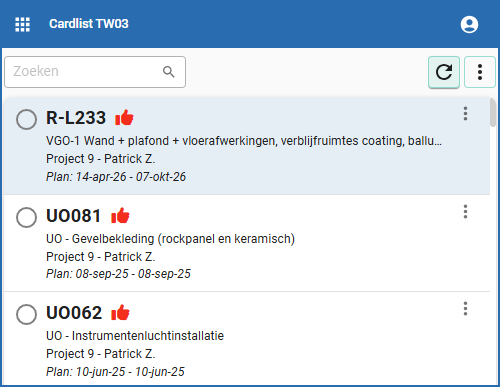This screenshot has width=500, height=387.
Task: Select the UO081 radio circle
Action: click(26, 217)
